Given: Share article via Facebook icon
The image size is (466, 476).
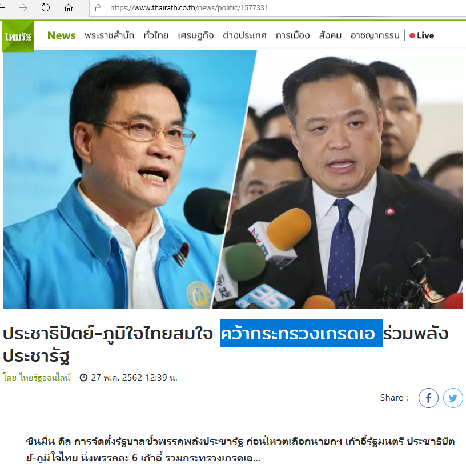Looking at the screenshot, I should pos(428,398).
